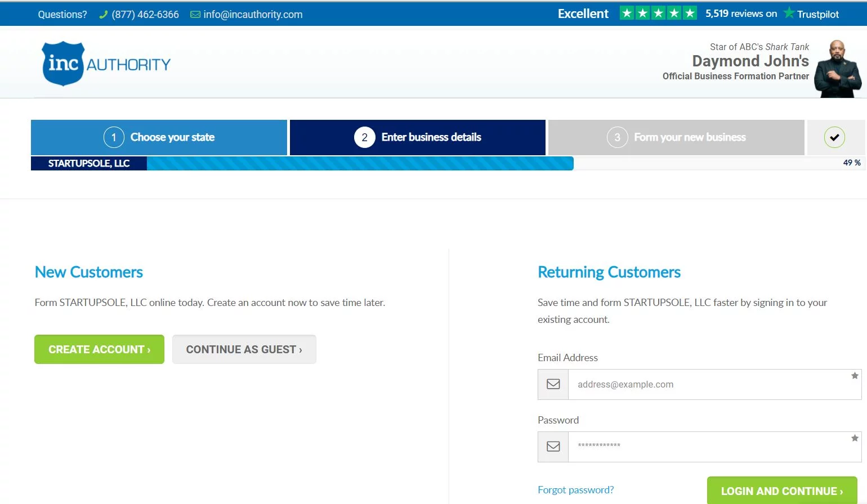Open the Choose your state step

point(159,137)
